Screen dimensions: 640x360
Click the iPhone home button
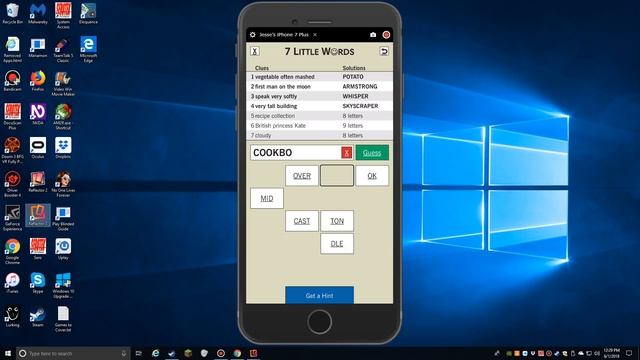[x=319, y=322]
